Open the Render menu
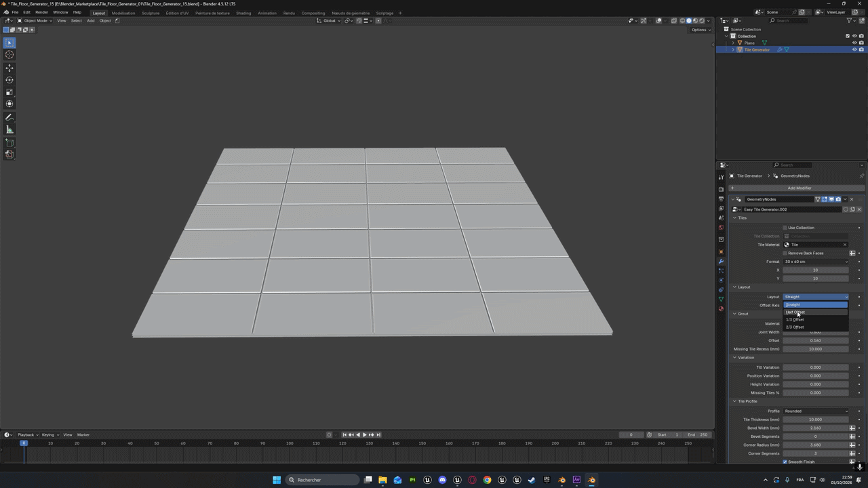This screenshot has height=488, width=868. (41, 12)
